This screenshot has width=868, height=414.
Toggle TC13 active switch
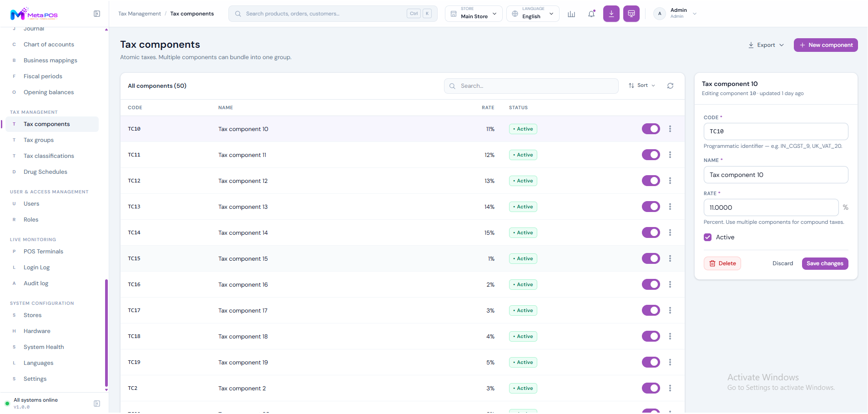coord(651,207)
